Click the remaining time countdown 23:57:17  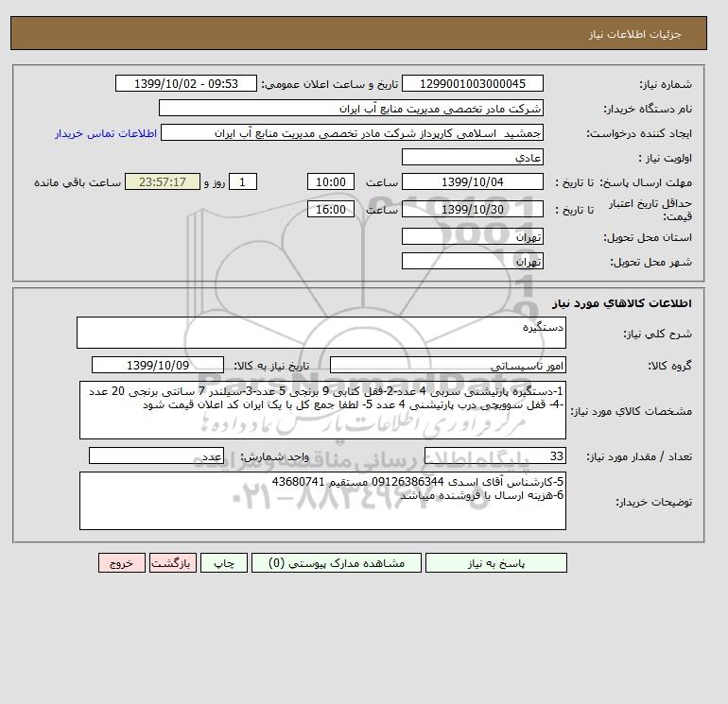pos(163,182)
